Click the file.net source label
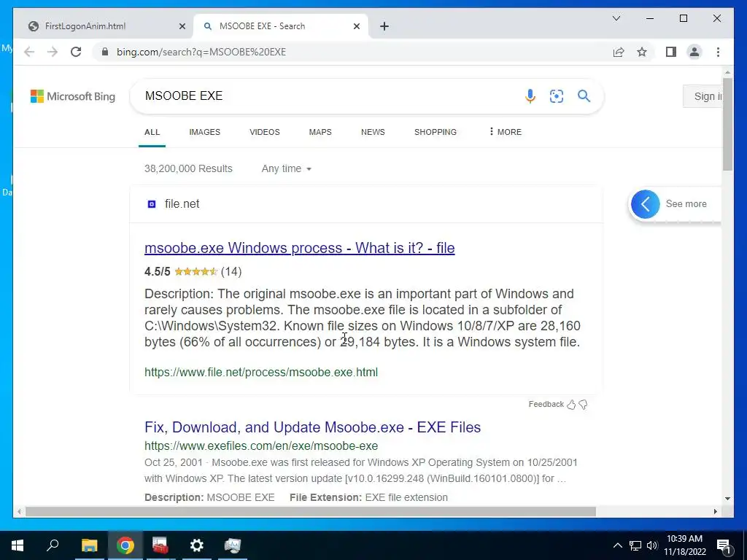Viewport: 747px width, 560px height. tap(182, 204)
